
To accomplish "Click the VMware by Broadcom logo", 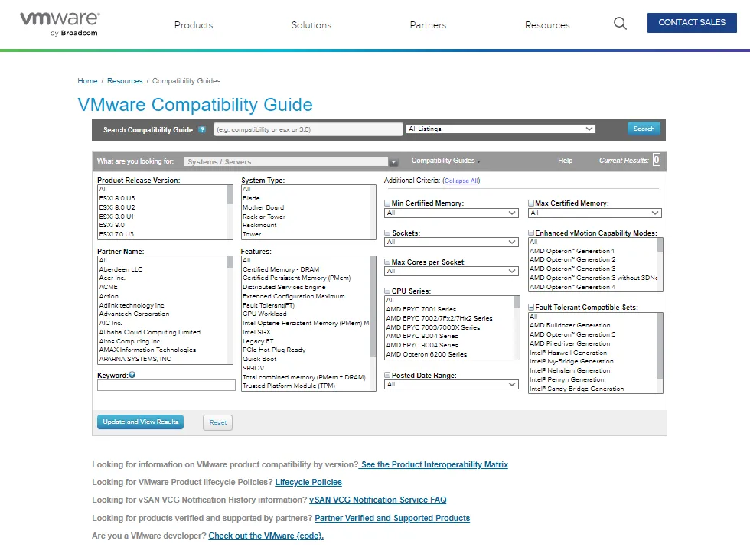I will (x=60, y=24).
